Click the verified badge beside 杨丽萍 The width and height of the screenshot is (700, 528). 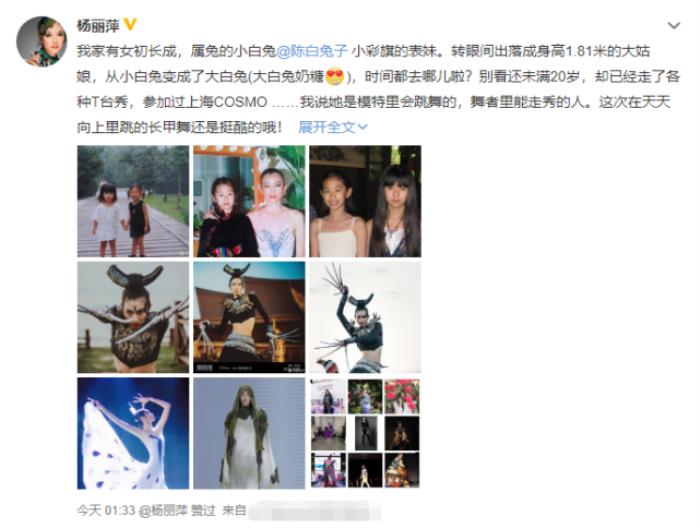(x=130, y=24)
